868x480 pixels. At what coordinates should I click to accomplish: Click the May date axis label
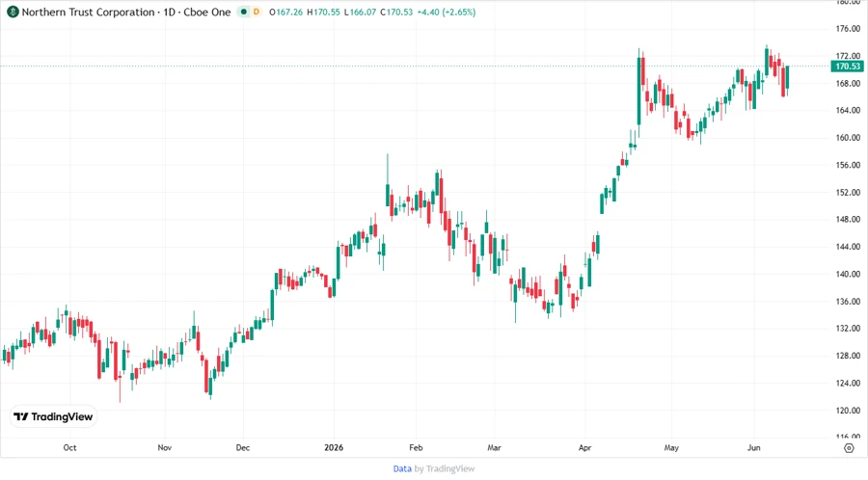671,447
